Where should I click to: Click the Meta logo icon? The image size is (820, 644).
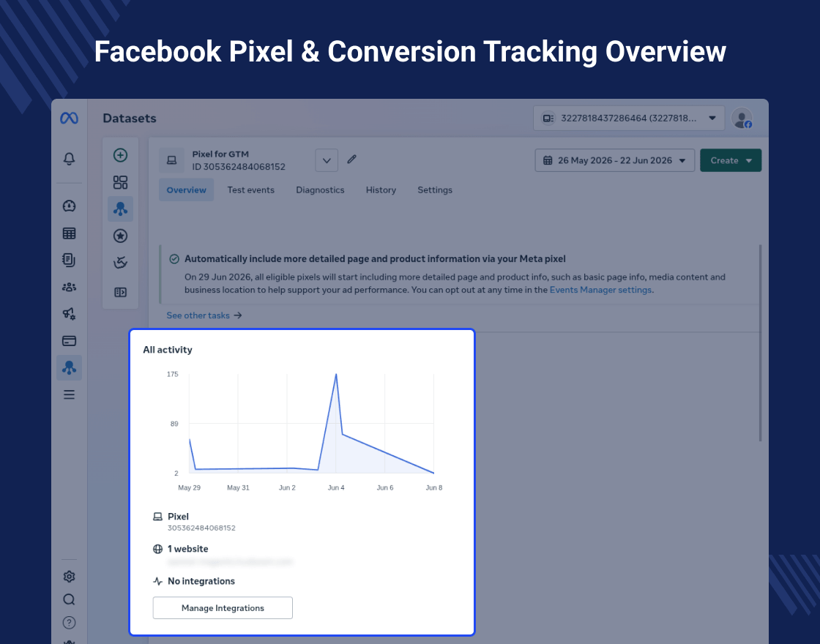coord(69,118)
